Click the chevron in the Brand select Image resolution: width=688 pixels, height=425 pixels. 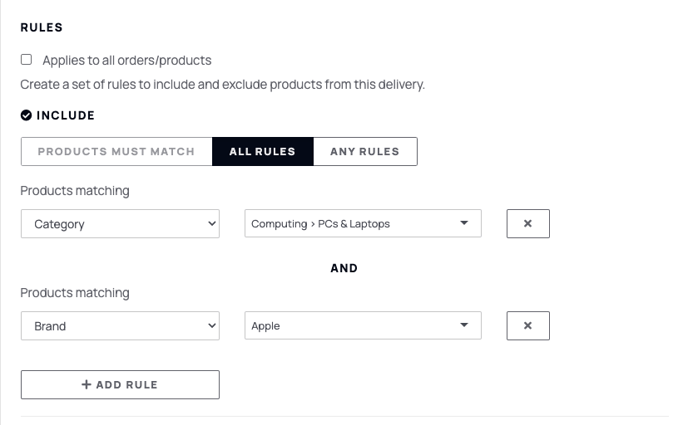[x=212, y=326]
